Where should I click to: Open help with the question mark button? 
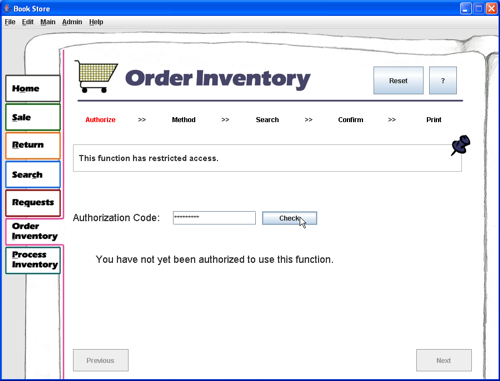click(x=443, y=80)
